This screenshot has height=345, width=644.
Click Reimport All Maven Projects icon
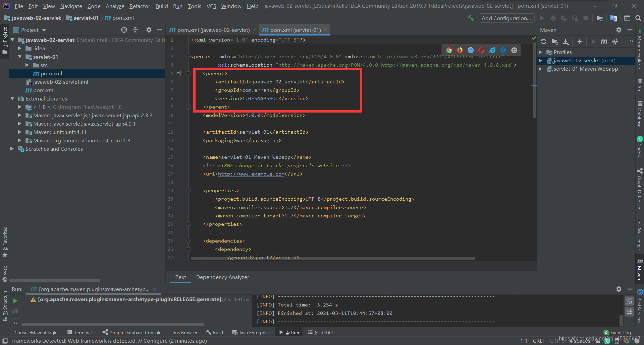pos(544,42)
